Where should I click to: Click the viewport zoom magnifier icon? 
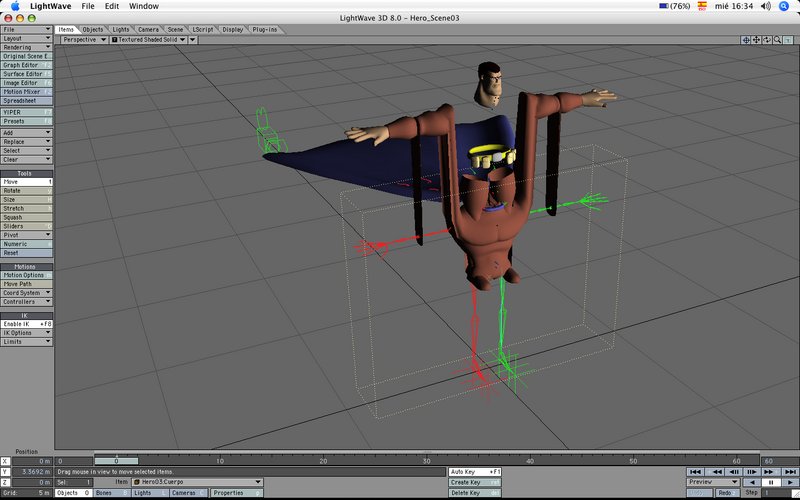coord(778,40)
